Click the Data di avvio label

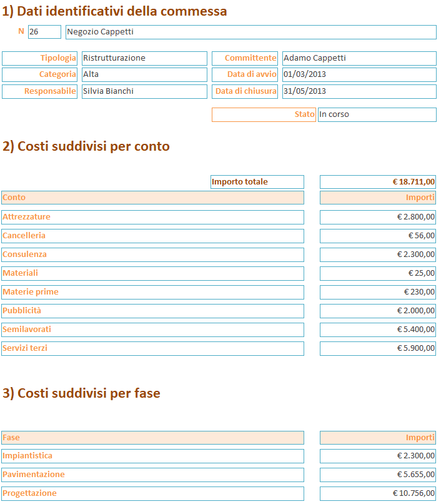click(x=245, y=74)
